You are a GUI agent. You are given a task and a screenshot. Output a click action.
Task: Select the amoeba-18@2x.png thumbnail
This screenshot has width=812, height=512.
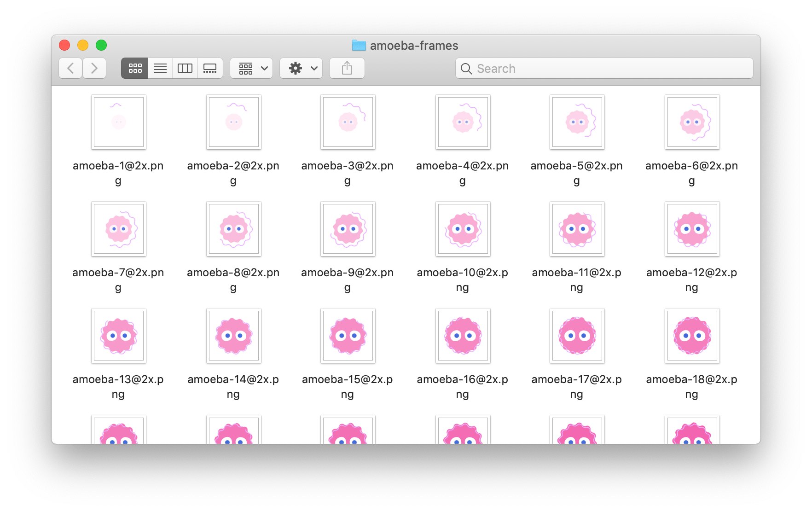pos(692,336)
